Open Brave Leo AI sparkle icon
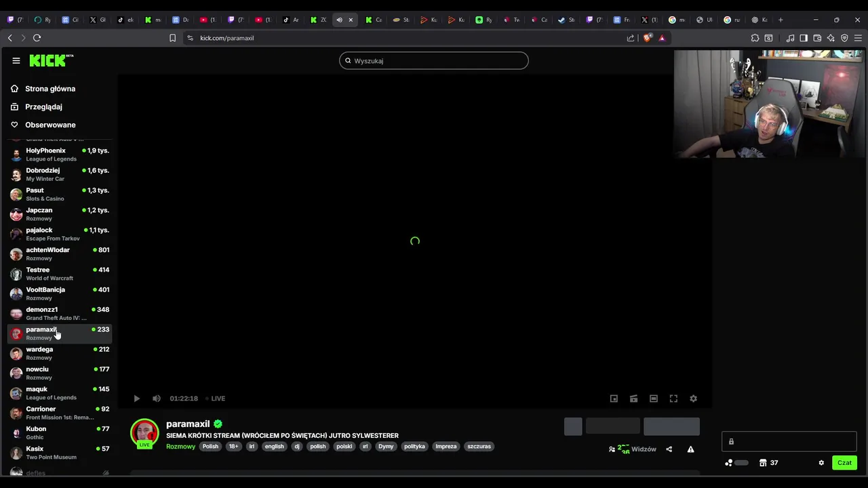Image resolution: width=868 pixels, height=488 pixels. pyautogui.click(x=831, y=38)
